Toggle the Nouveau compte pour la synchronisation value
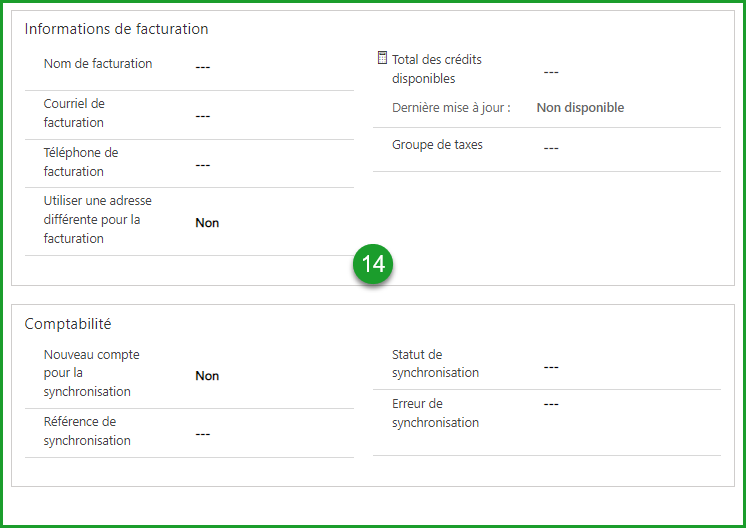 click(207, 376)
